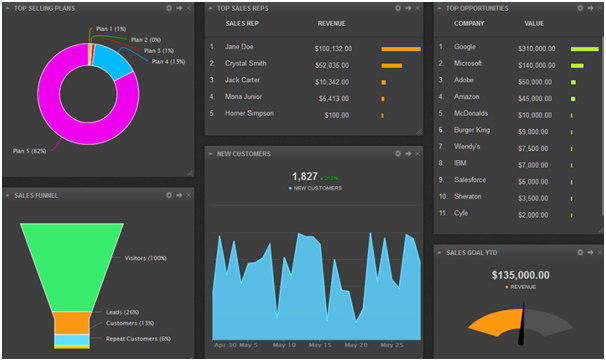
Task: Collapse the Top Sales Reps widget triangle
Action: [x=210, y=8]
